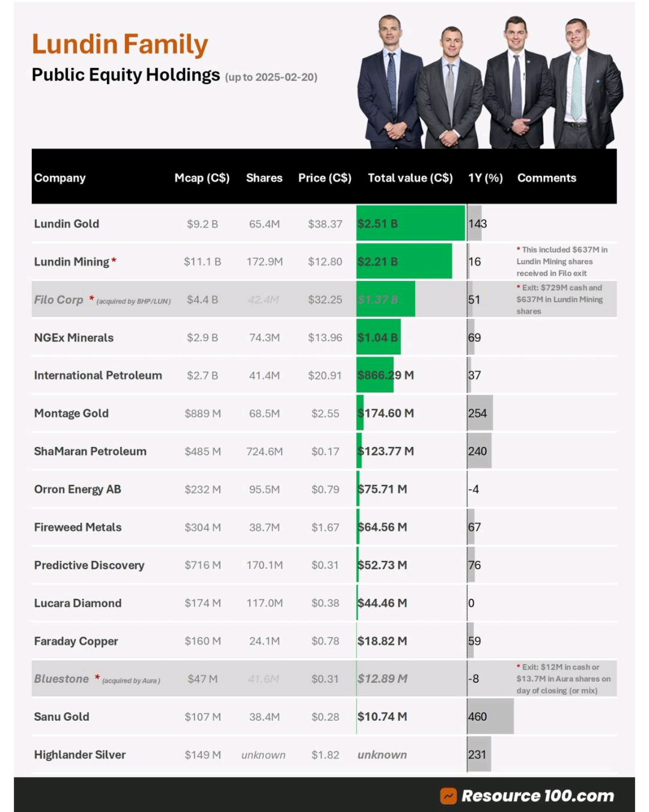Select the Bluestone company name
The width and height of the screenshot is (649, 812).
tap(61, 679)
